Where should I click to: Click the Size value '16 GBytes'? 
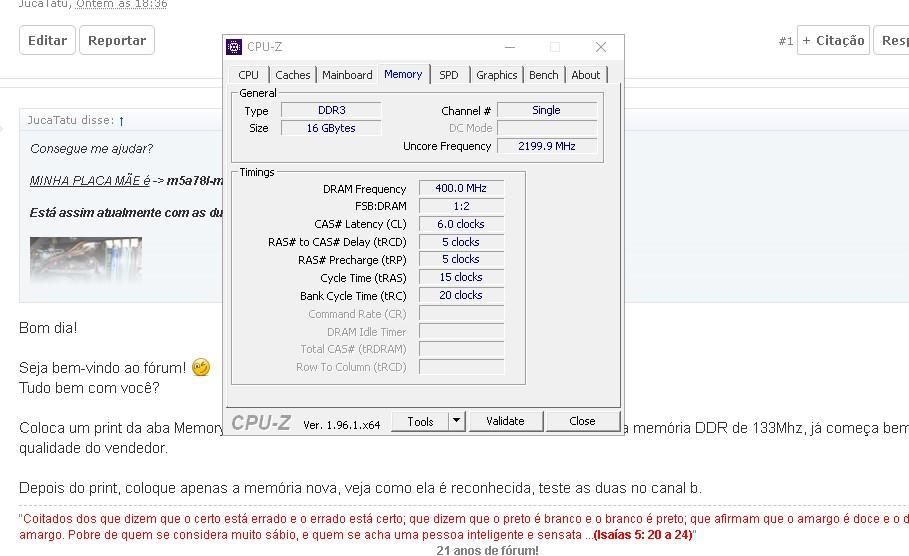[x=332, y=128]
